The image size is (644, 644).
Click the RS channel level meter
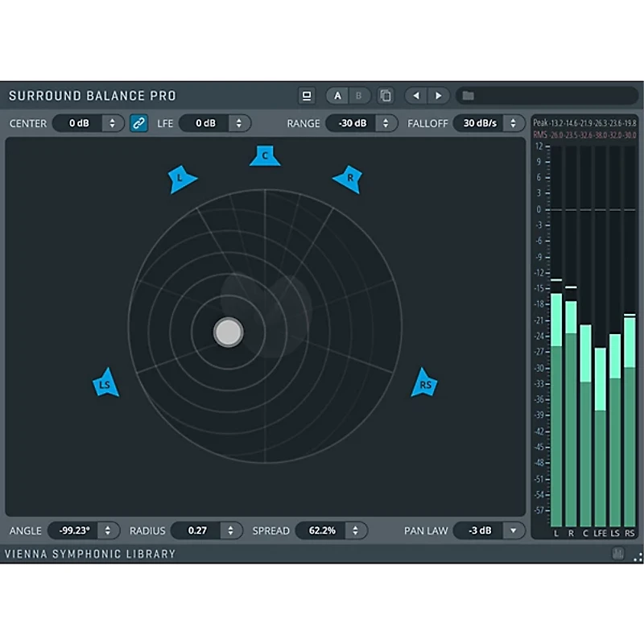pyautogui.click(x=630, y=336)
